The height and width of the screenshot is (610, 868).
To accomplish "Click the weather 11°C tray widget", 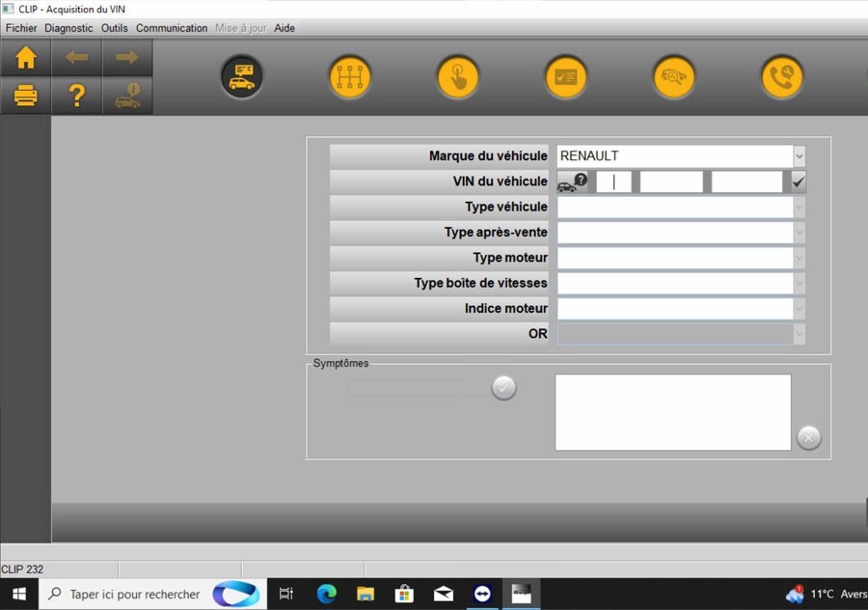I will tap(826, 594).
